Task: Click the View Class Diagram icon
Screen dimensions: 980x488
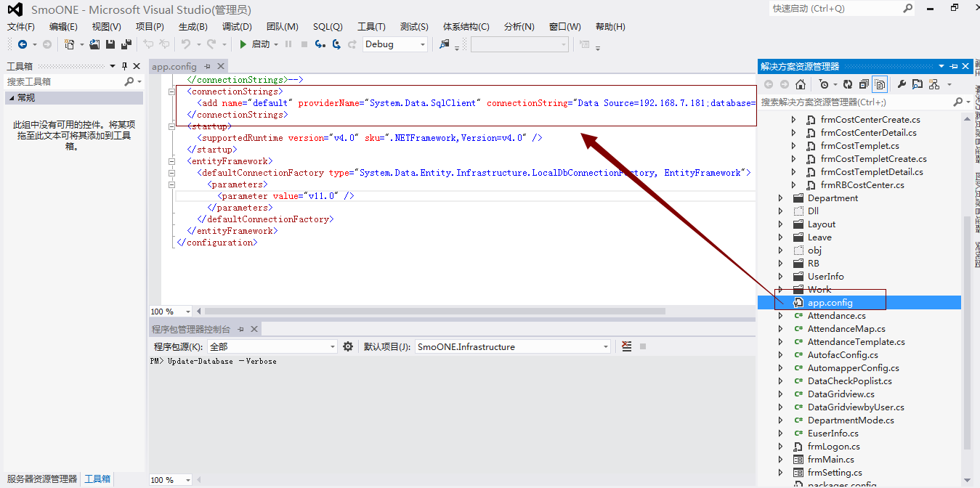Action: pos(934,84)
